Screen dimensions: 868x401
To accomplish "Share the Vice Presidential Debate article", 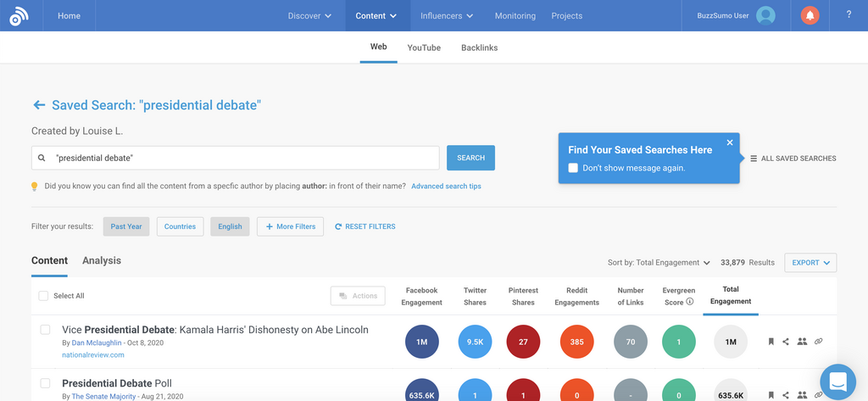I will click(786, 342).
